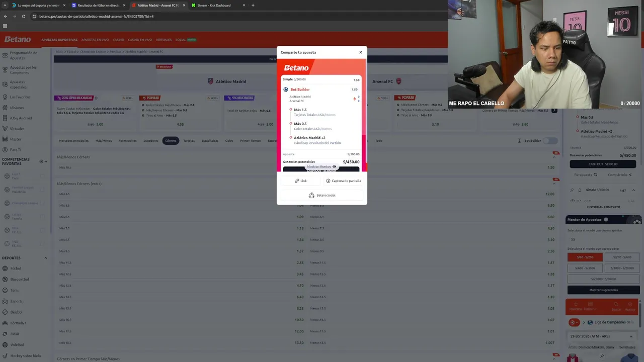This screenshot has height=362, width=644.
Task: Select S/60 - S/200 winnings range
Action: tap(585, 257)
